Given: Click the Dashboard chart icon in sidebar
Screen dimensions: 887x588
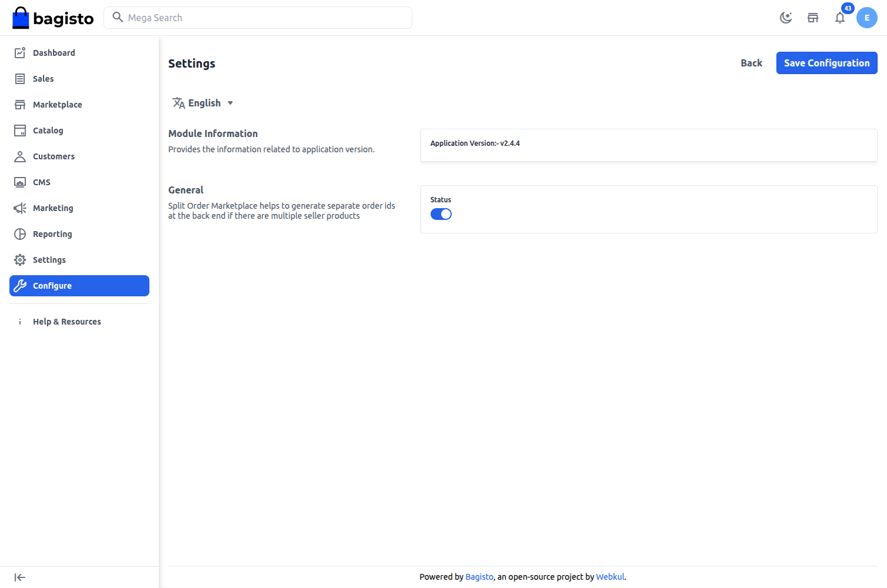Looking at the screenshot, I should coord(20,53).
